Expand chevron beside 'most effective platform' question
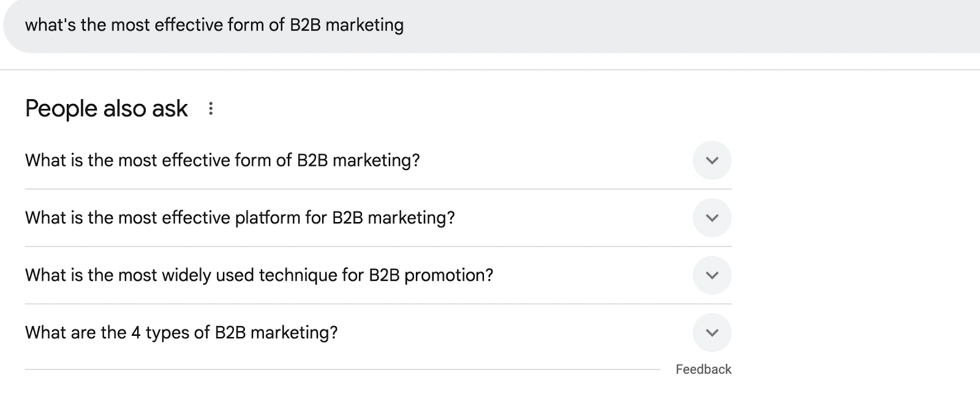Viewport: 980px width, 416px height. point(712,218)
